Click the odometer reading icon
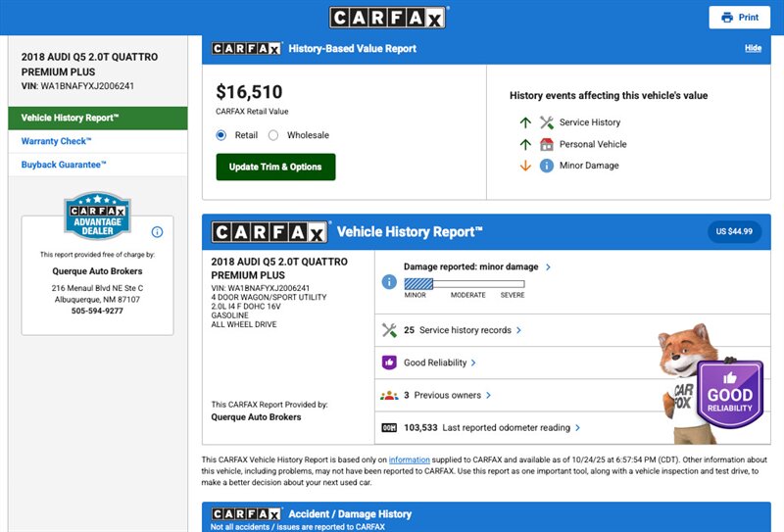The image size is (784, 532). point(389,427)
